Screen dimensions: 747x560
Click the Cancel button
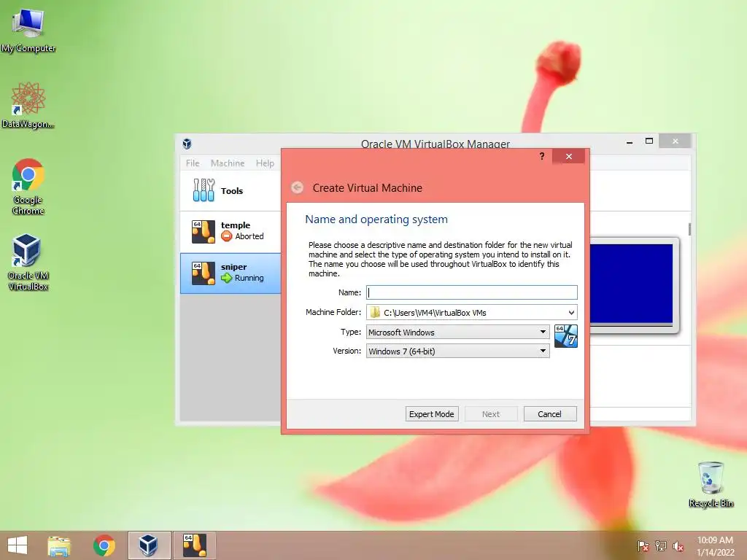coord(550,414)
